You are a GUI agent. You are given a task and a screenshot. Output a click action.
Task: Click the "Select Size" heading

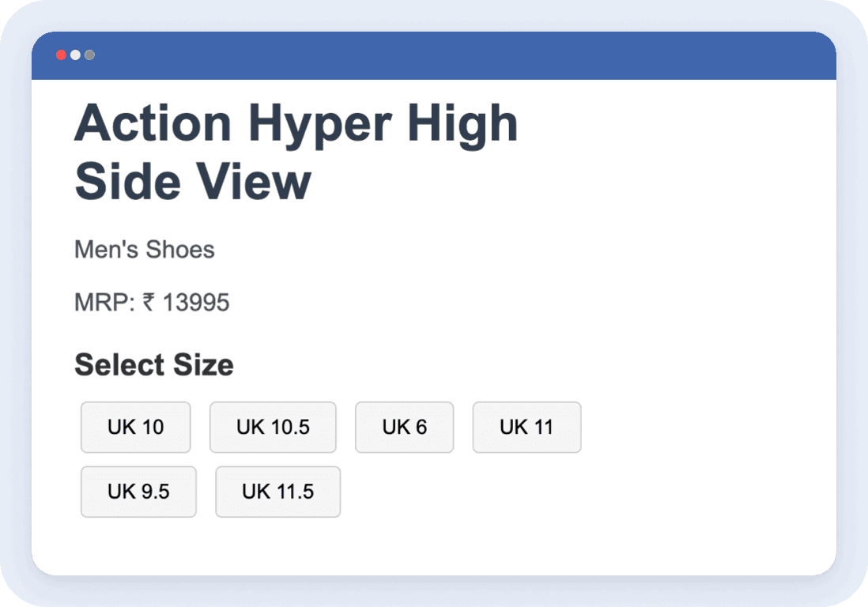coord(153,365)
